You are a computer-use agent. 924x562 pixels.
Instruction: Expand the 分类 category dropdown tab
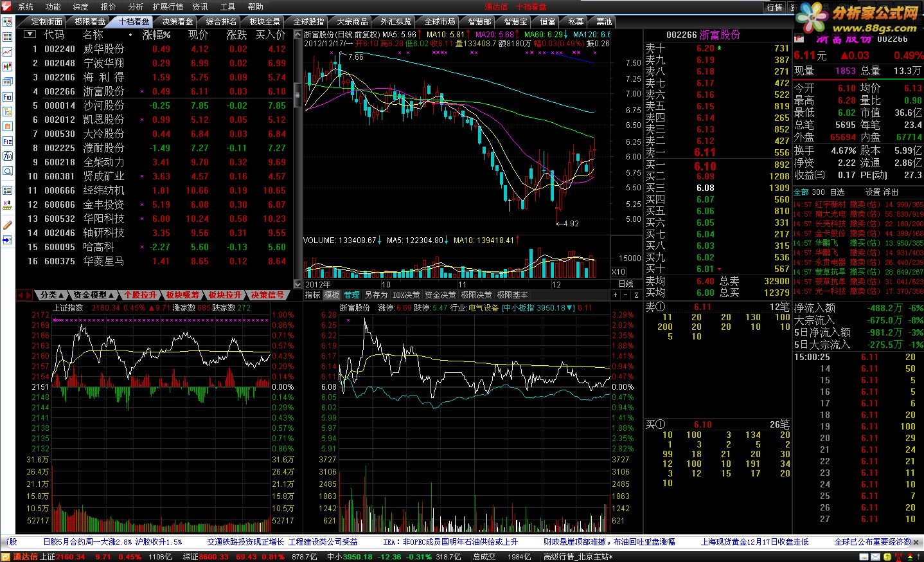(51, 295)
